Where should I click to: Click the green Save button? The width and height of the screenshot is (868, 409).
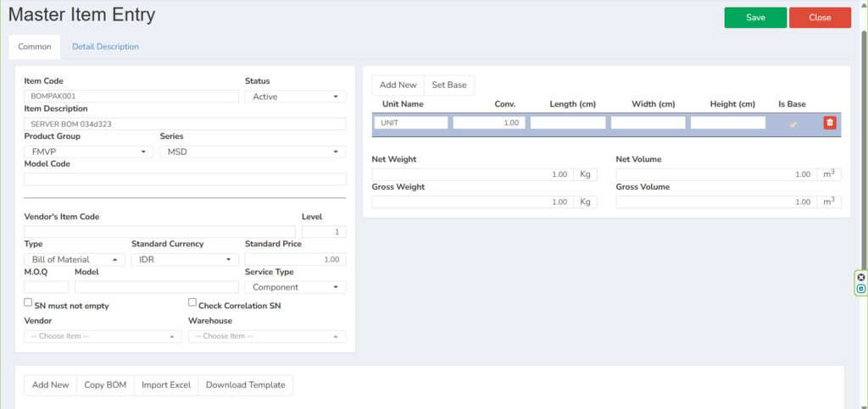755,18
